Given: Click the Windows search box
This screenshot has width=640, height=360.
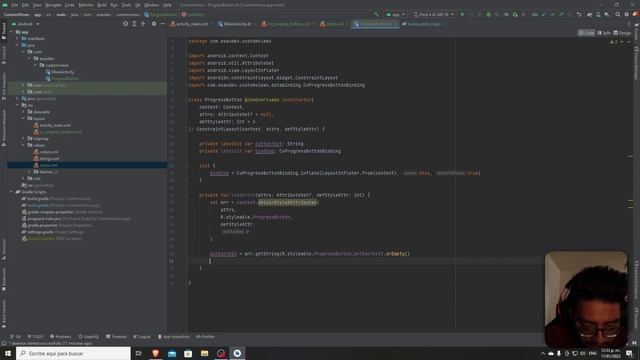Looking at the screenshot, I should click(x=73, y=353).
